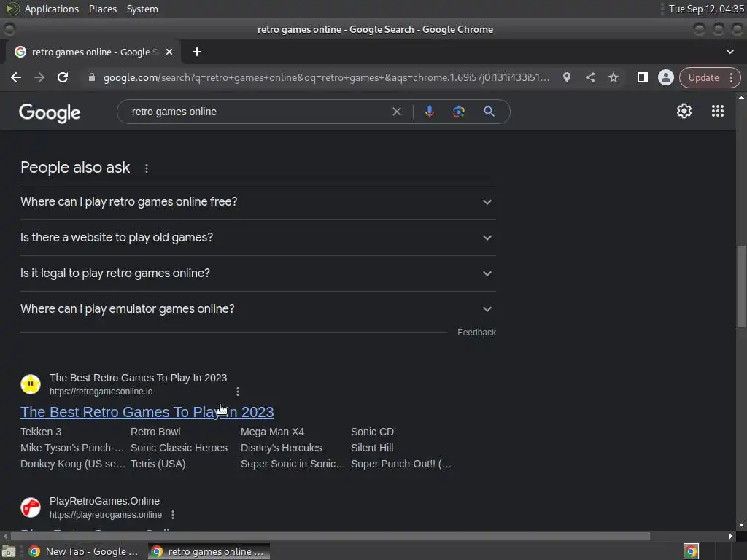Open a new tab with the plus button

point(197,52)
